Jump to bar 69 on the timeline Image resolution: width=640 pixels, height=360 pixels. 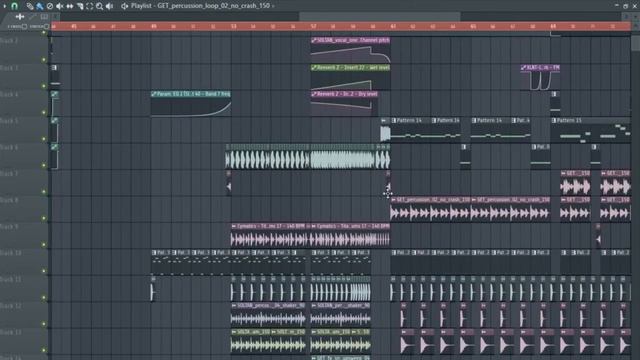click(x=553, y=27)
